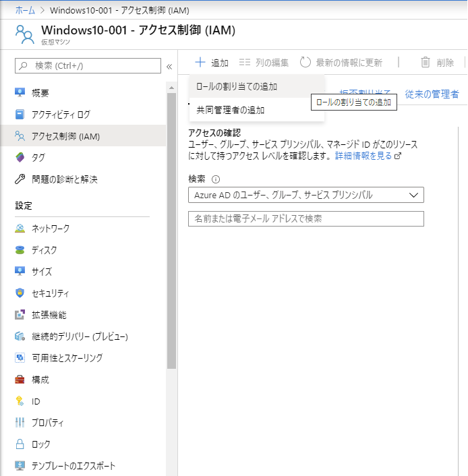This screenshot has width=468, height=476.
Task: Click the プロパティ bars icon
Action: point(20,422)
